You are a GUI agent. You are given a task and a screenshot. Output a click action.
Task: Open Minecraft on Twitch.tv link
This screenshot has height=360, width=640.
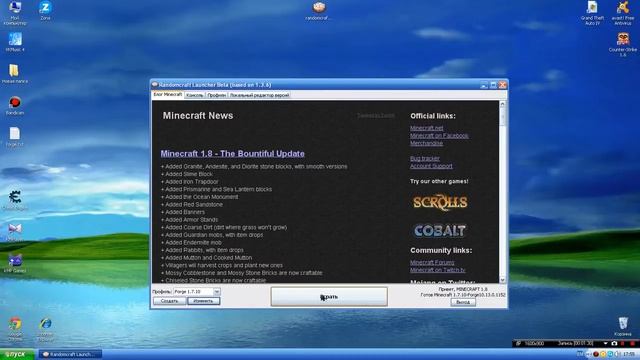coord(438,270)
